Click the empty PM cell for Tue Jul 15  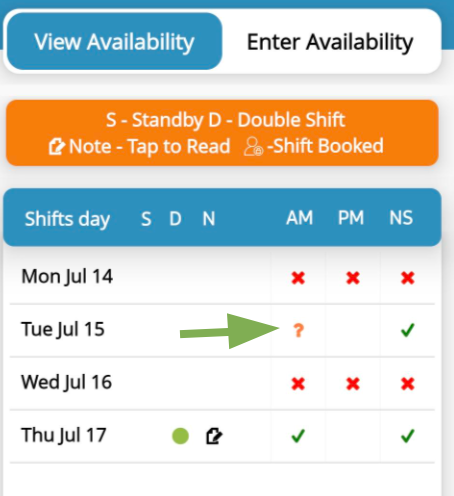click(x=353, y=330)
